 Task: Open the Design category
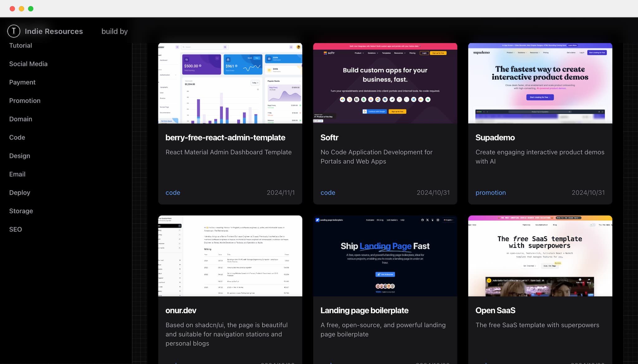20,156
